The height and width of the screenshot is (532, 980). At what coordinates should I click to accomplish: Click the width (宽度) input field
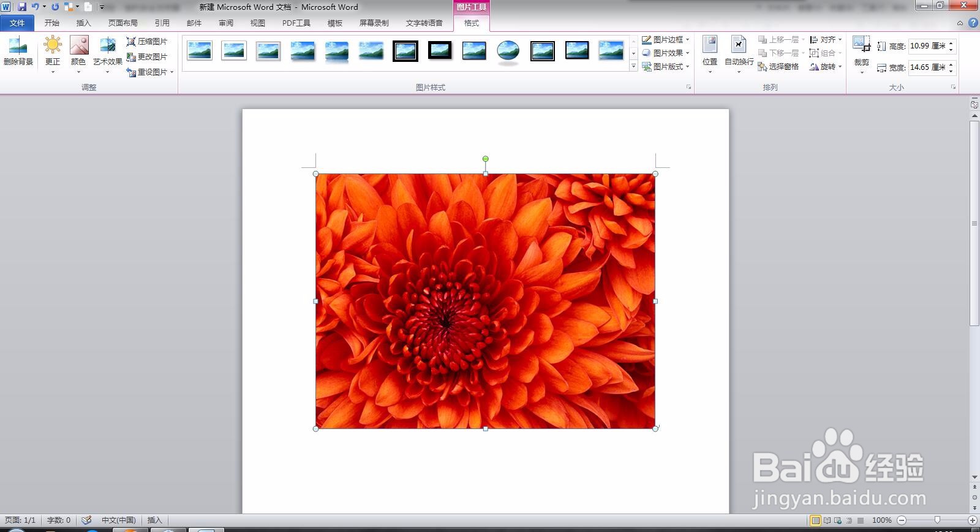pyautogui.click(x=927, y=67)
